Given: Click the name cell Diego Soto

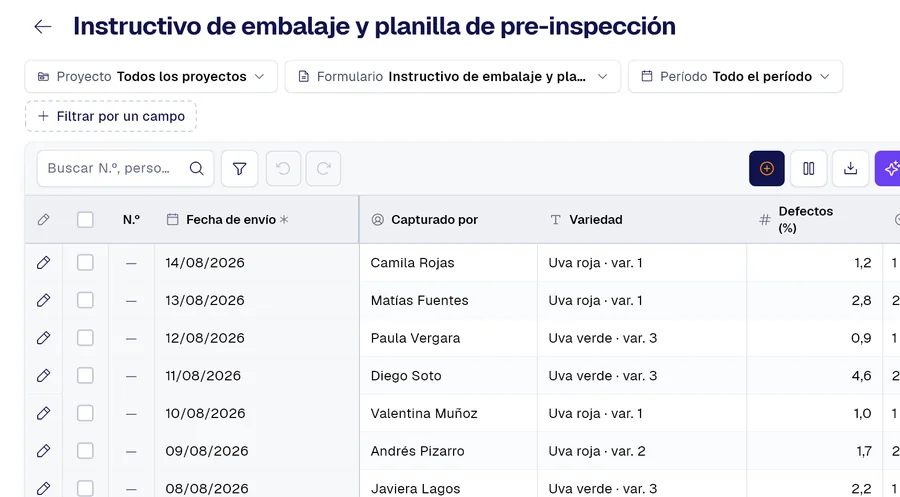Looking at the screenshot, I should [449, 376].
